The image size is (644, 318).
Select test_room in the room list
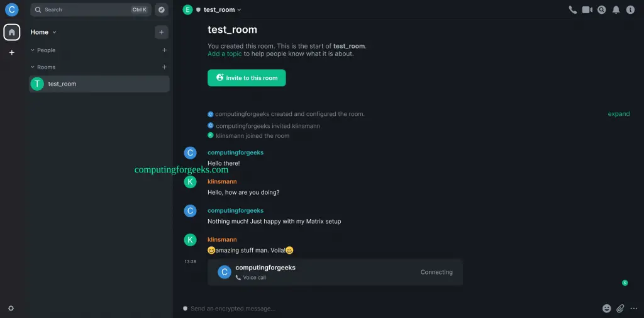coord(99,84)
